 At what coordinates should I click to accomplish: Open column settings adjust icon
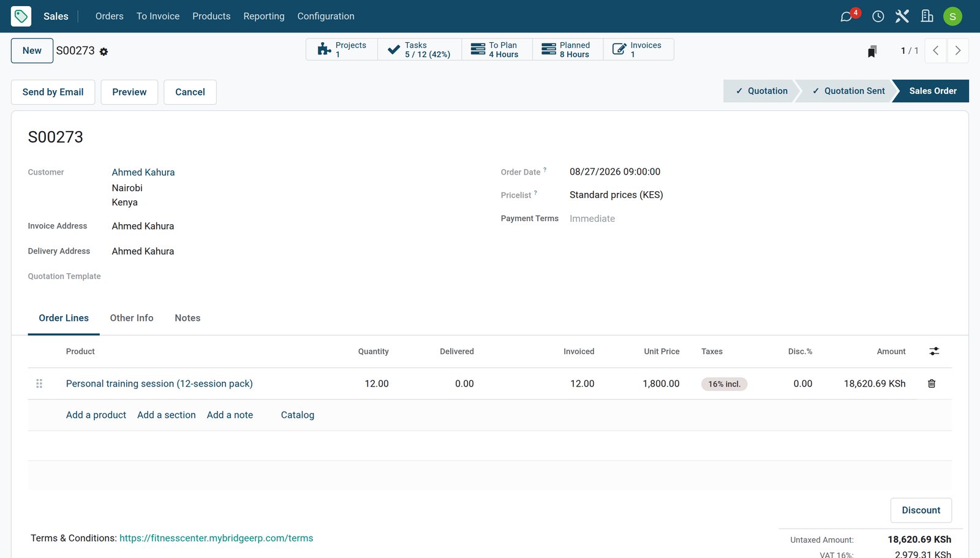(x=934, y=351)
